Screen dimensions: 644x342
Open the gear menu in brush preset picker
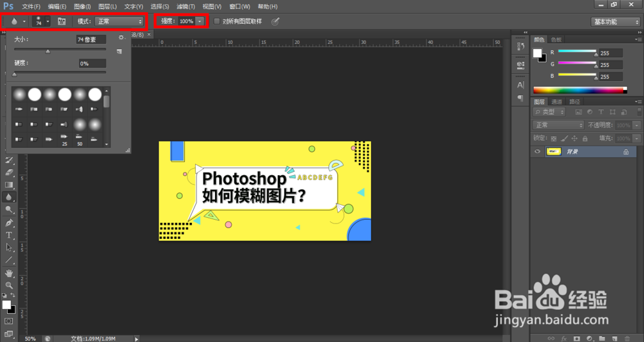(121, 37)
